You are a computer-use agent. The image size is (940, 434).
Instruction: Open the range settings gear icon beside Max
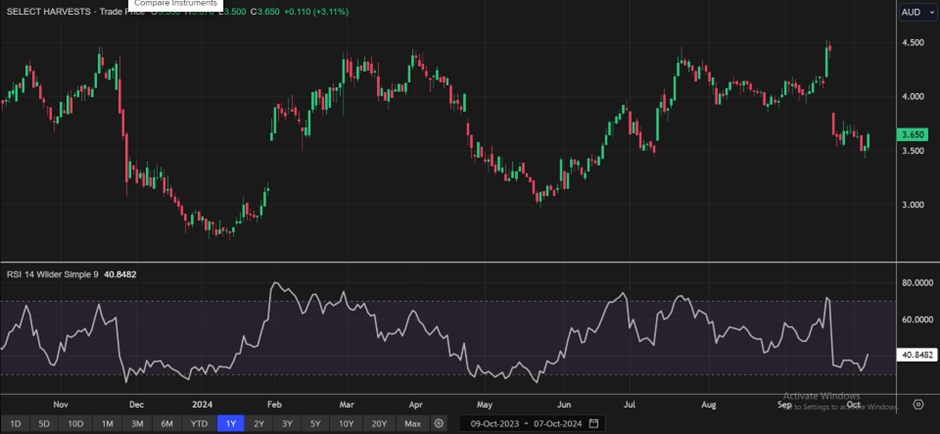pyautogui.click(x=439, y=423)
